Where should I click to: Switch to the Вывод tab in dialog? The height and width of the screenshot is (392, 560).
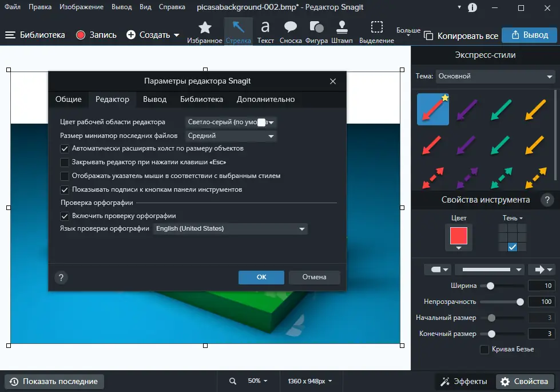[x=154, y=100]
